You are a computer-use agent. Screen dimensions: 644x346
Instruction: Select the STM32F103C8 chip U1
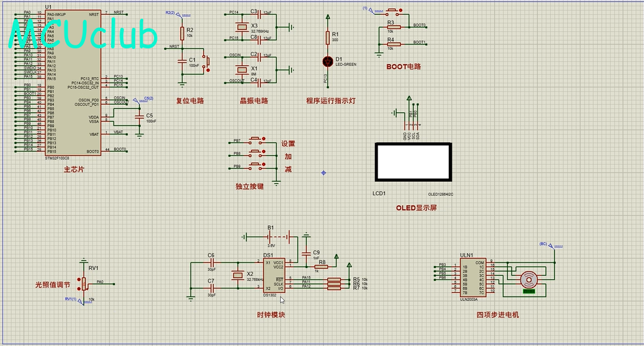pyautogui.click(x=73, y=82)
